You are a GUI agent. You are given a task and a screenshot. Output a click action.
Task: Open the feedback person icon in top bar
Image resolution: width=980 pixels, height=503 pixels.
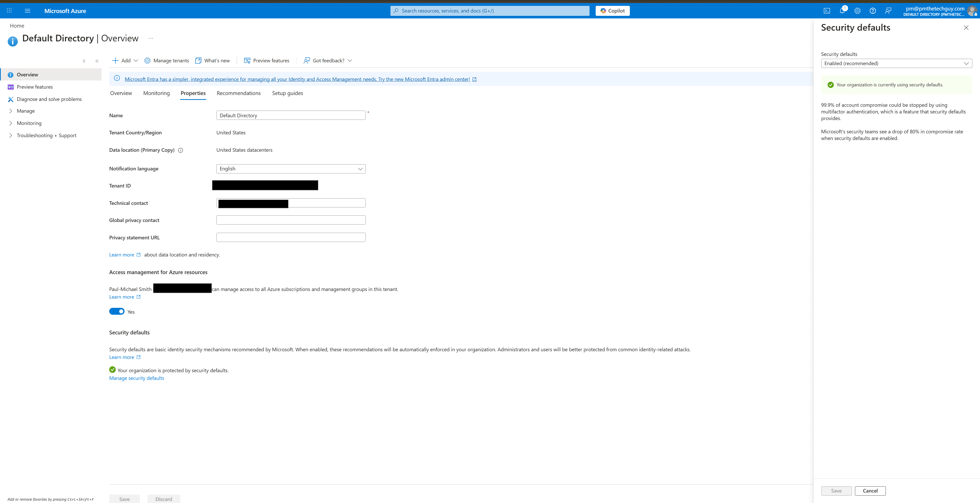click(x=888, y=11)
